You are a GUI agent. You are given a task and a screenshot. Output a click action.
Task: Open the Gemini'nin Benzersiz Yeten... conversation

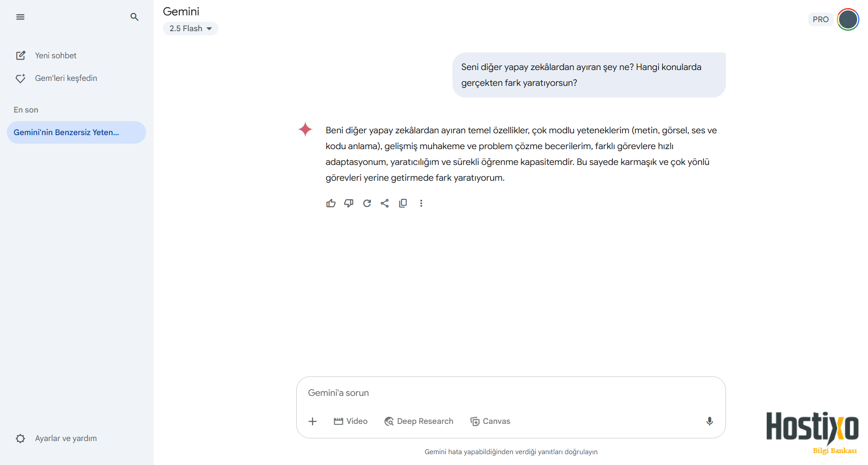[x=76, y=132]
